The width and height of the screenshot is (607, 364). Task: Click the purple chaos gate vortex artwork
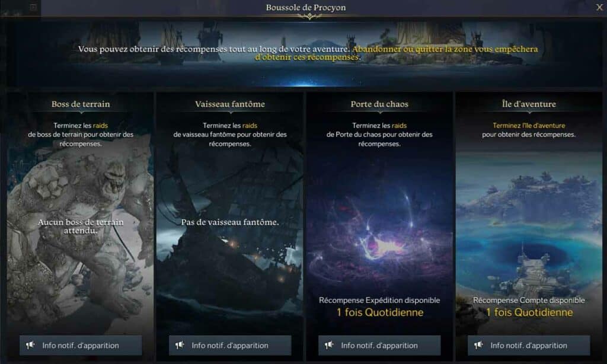pyautogui.click(x=379, y=232)
